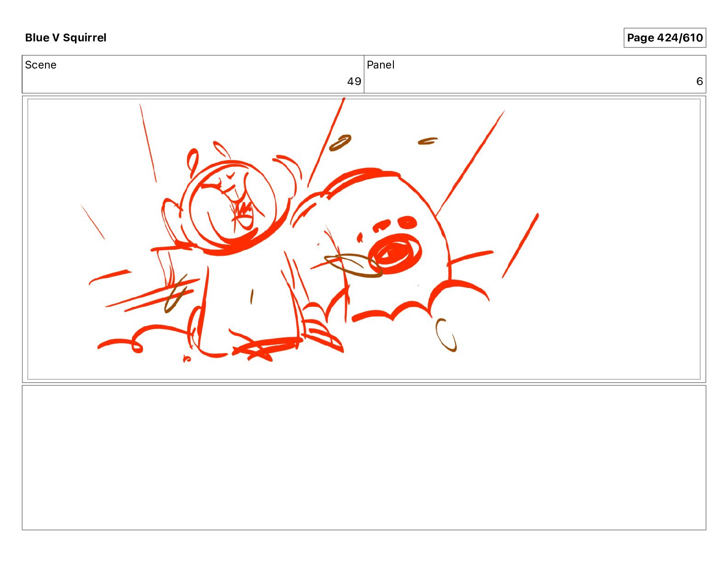
Task: Click the scene number '49'
Action: point(354,81)
